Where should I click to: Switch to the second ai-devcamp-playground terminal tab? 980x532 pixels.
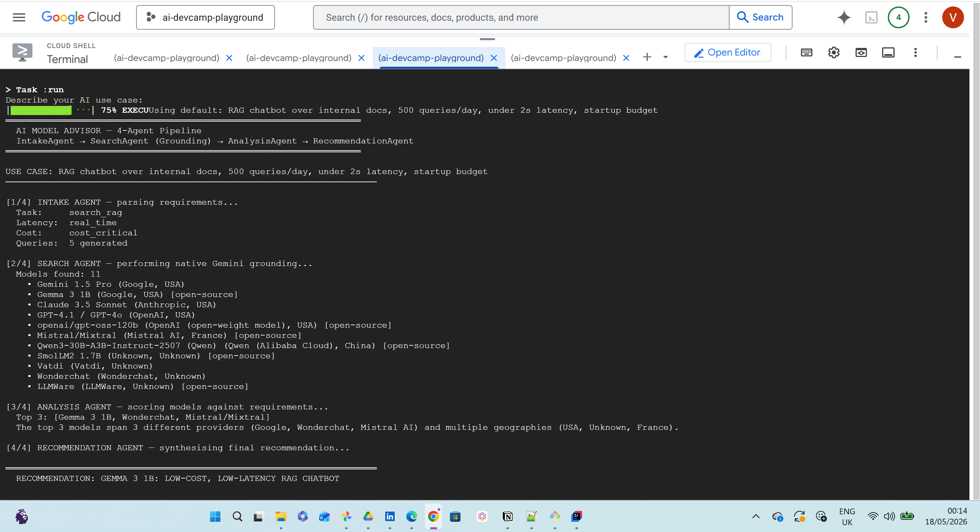(299, 58)
